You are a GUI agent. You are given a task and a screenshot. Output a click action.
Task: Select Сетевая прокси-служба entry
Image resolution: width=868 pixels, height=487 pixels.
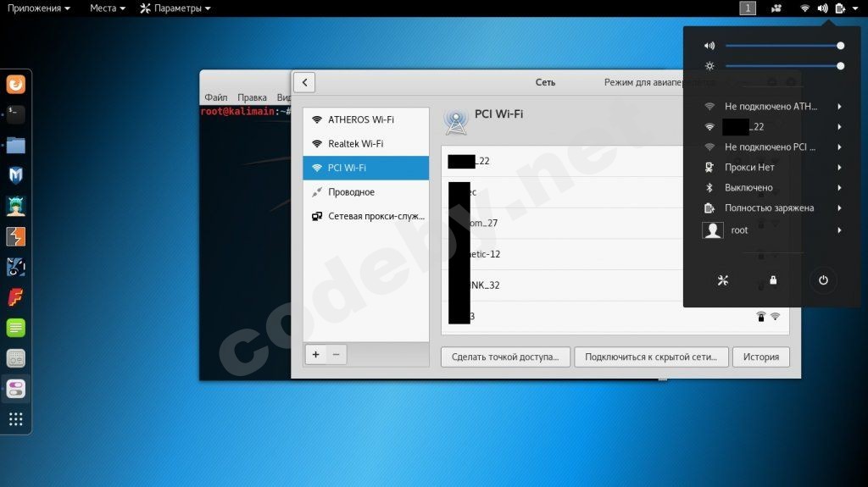366,216
